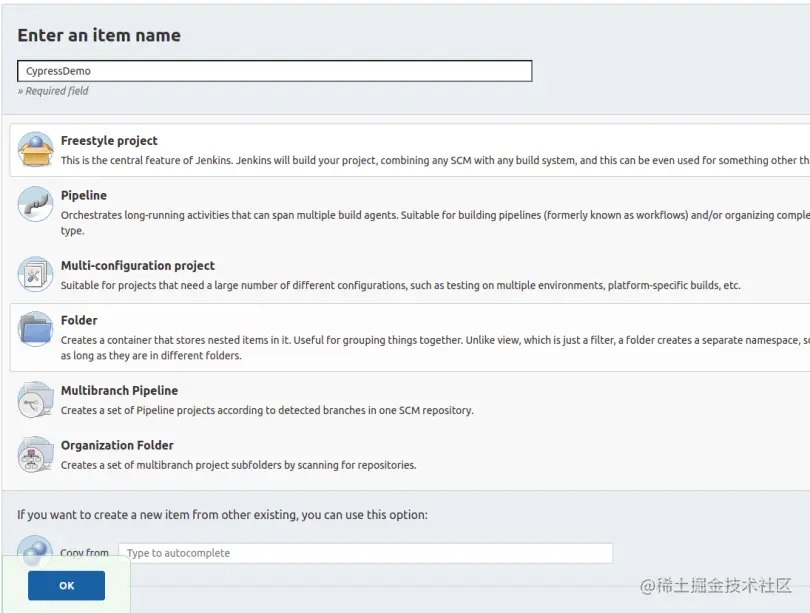Click the Organization Folder description about repositories
The height and width of the screenshot is (613, 810).
(x=238, y=465)
